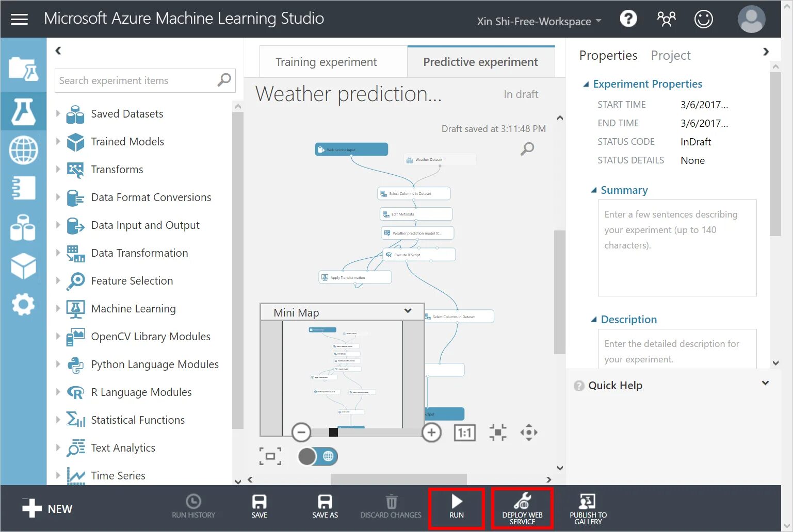Click Publish to Gallery

(588, 509)
